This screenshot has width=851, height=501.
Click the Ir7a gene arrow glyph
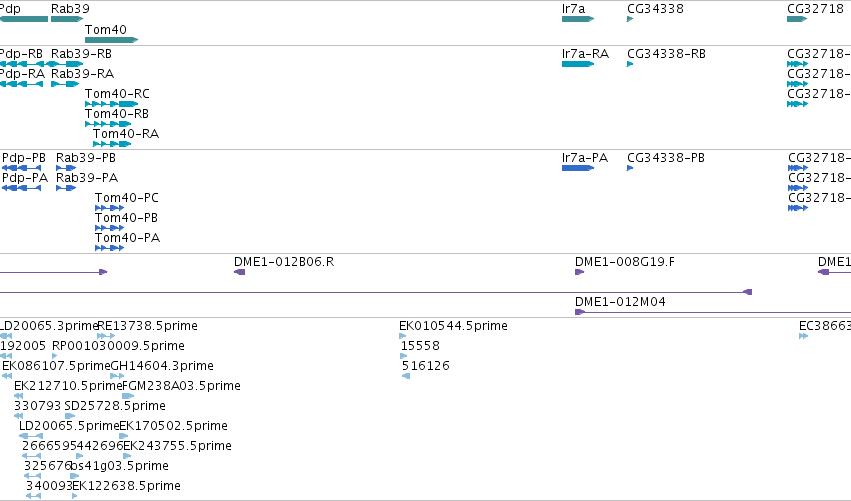point(578,19)
